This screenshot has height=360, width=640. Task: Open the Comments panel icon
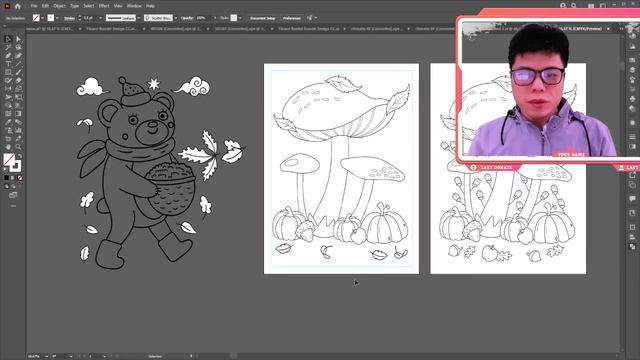point(632,199)
